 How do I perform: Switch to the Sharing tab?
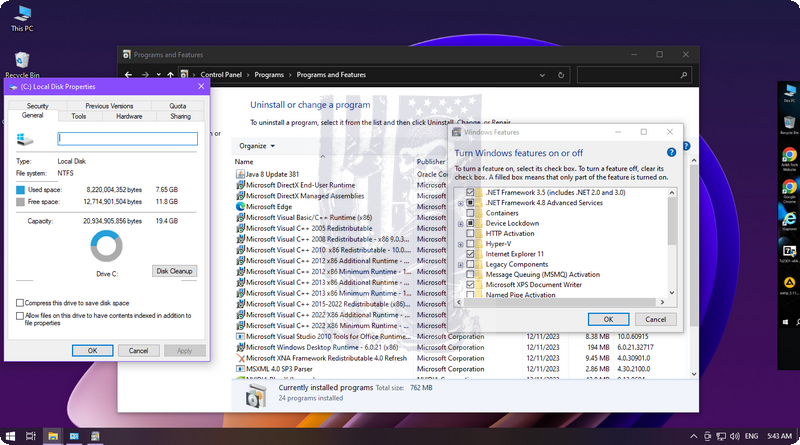point(180,116)
